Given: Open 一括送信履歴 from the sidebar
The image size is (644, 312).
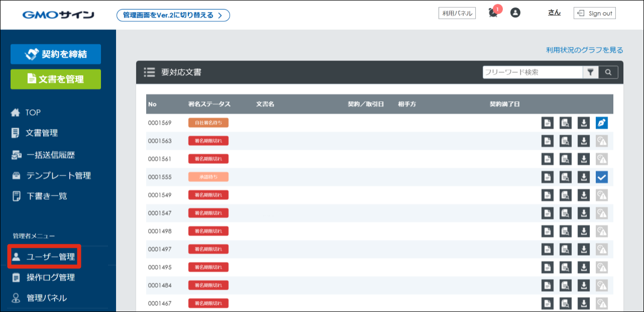Looking at the screenshot, I should point(50,155).
